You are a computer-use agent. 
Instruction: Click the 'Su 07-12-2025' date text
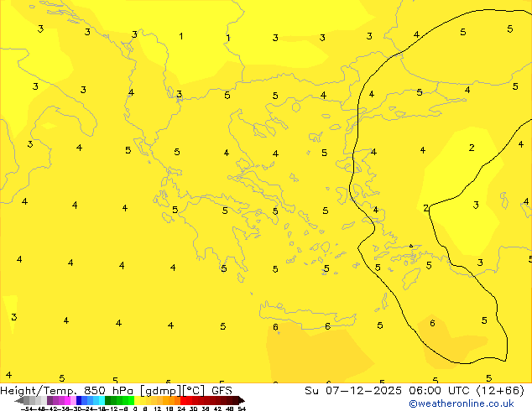[x=353, y=391]
